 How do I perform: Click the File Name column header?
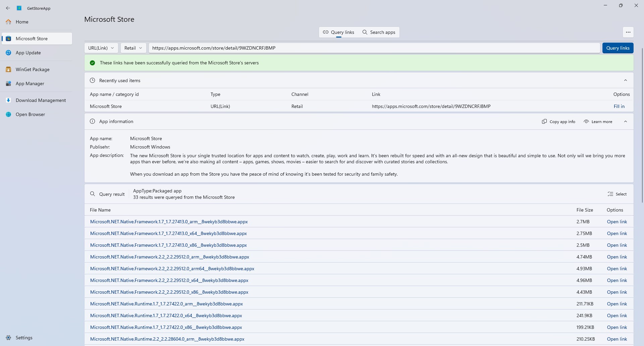click(100, 210)
